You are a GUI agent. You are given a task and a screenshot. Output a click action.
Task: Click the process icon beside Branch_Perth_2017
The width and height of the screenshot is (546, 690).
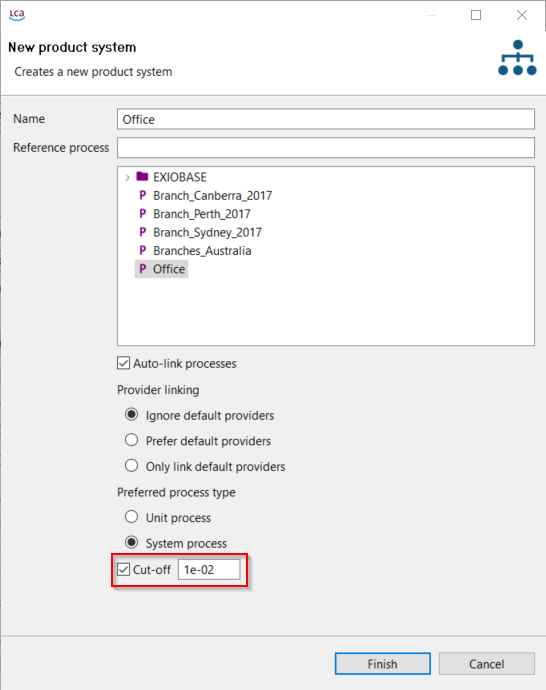point(142,214)
